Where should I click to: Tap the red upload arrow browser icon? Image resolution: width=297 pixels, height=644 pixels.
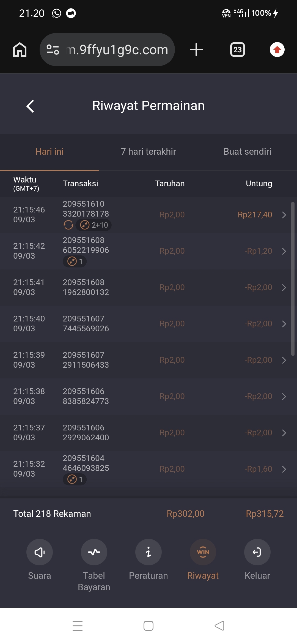pos(277,50)
